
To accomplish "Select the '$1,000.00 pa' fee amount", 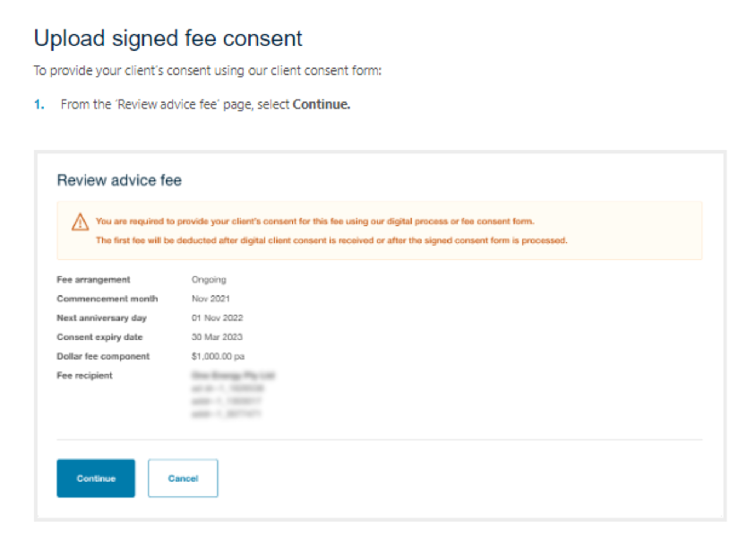I will coord(218,356).
